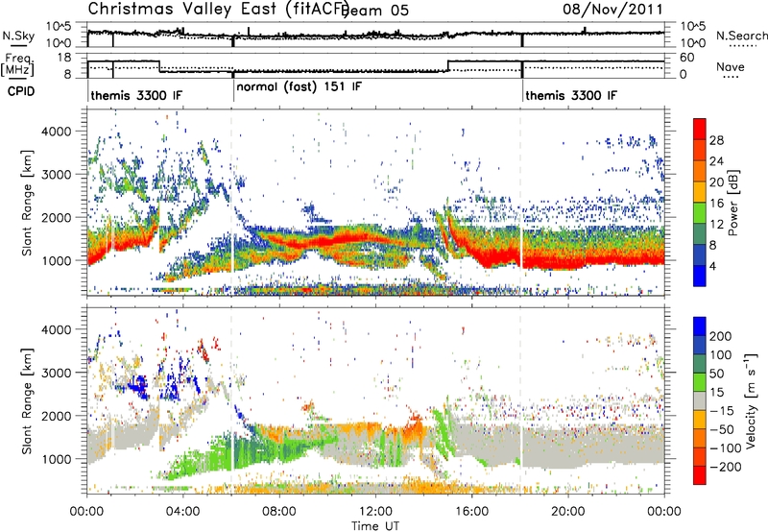Click the 08:00 time axis label
Viewport: 768px width, 532px height.
[279, 512]
